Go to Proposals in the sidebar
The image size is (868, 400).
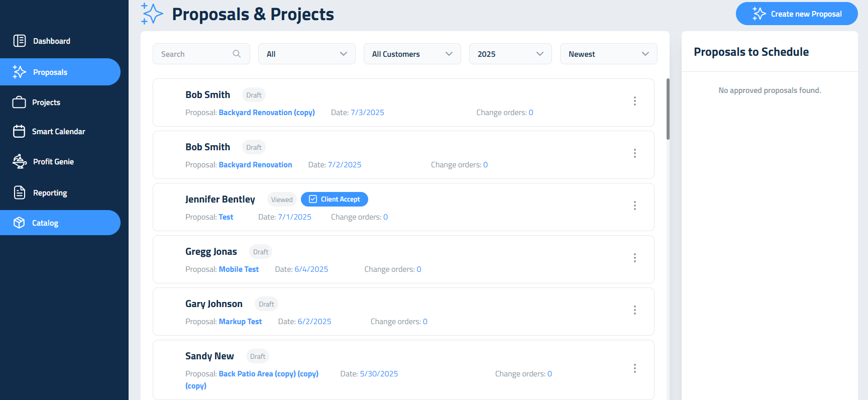point(50,72)
